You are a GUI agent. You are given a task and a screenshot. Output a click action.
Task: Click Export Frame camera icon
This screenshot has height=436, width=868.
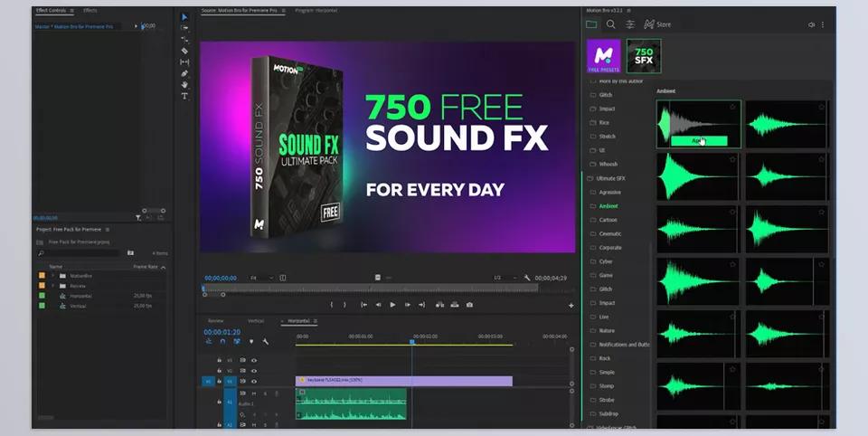[469, 305]
